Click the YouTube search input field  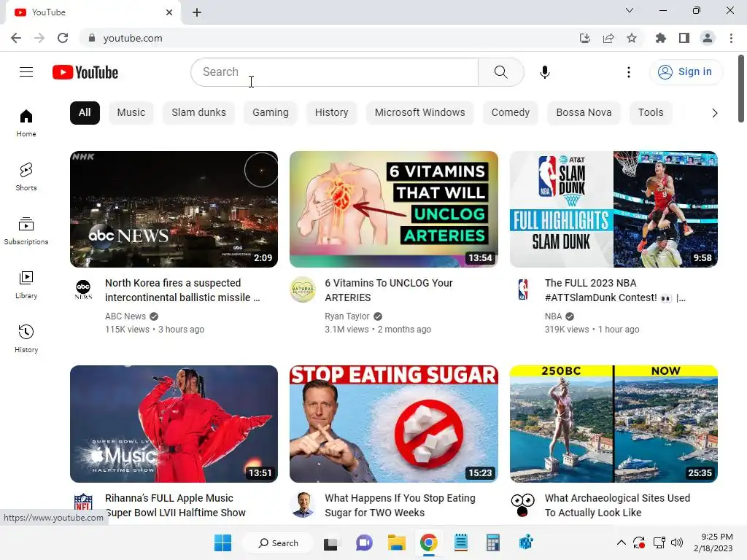334,72
